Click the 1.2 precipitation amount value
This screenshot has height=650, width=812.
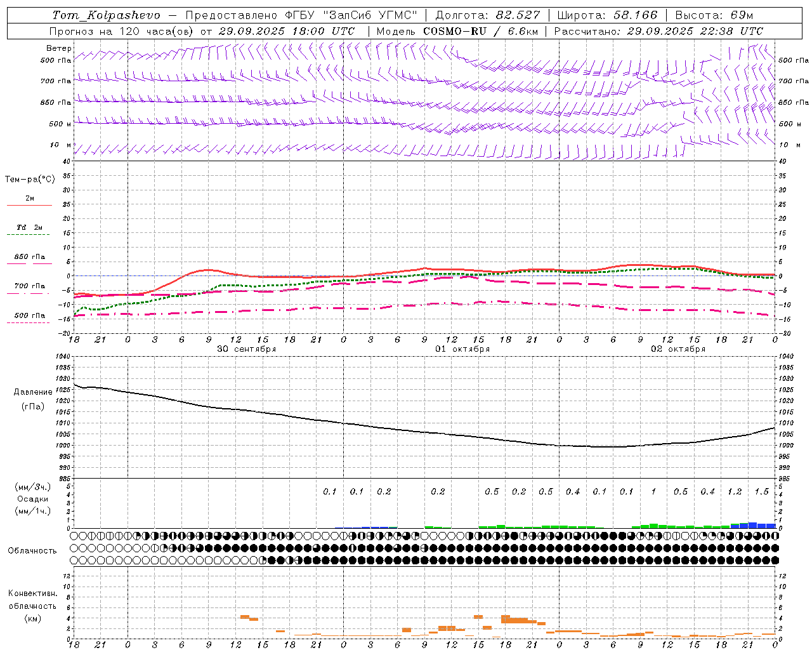[x=735, y=491]
